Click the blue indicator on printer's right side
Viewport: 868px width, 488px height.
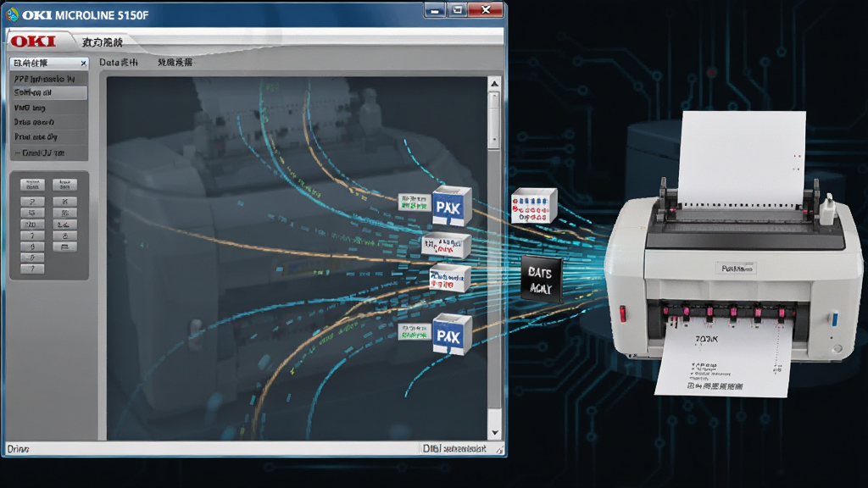(834, 319)
